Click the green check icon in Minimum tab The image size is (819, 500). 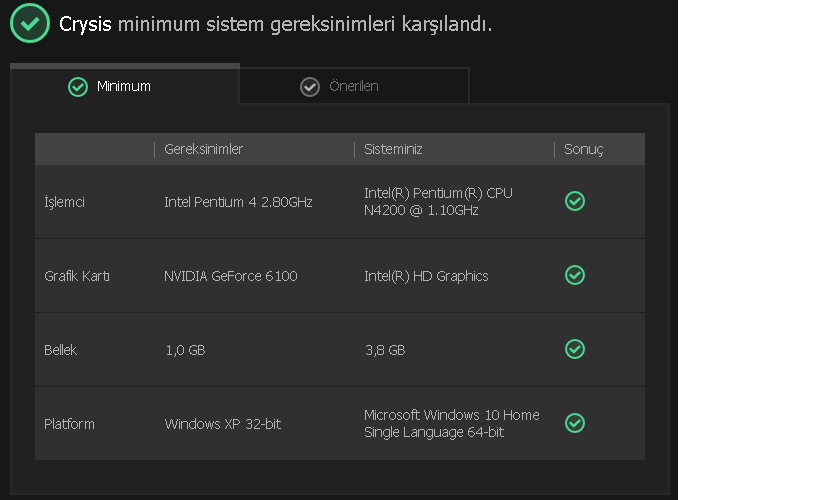tap(78, 87)
